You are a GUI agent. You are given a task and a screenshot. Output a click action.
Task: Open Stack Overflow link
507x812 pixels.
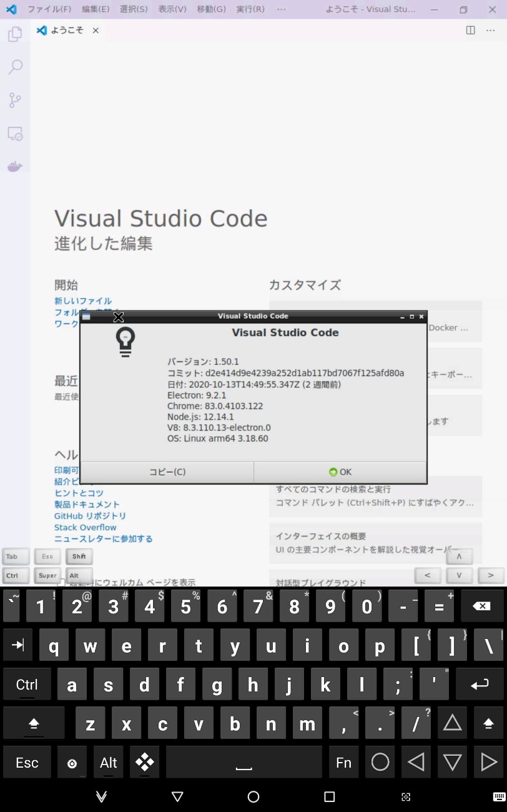[85, 527]
